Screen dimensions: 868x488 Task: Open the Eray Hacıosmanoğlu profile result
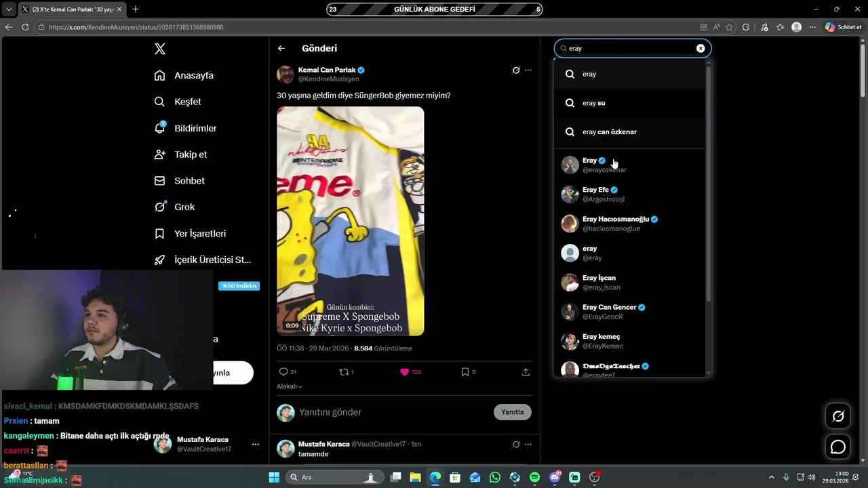click(630, 224)
